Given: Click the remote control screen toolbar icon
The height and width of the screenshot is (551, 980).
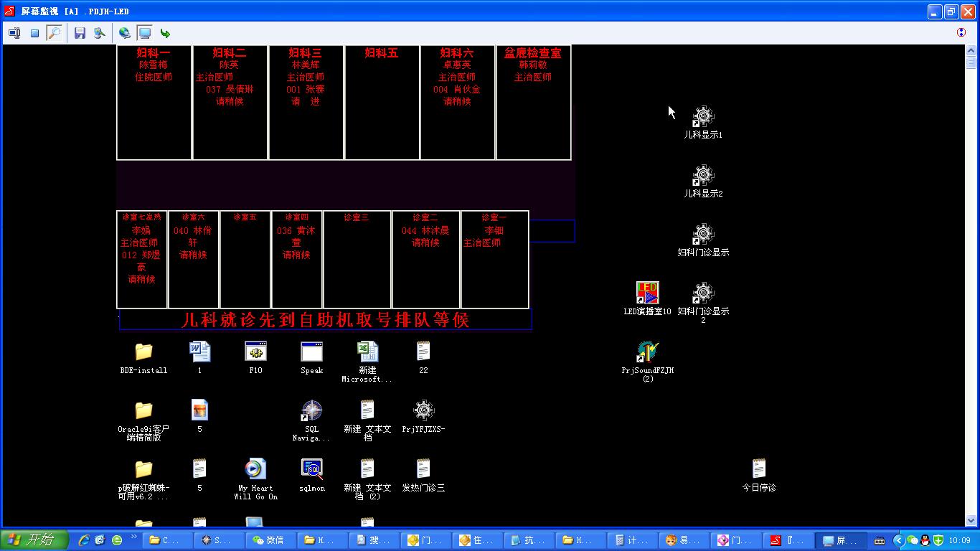Looking at the screenshot, I should (14, 33).
